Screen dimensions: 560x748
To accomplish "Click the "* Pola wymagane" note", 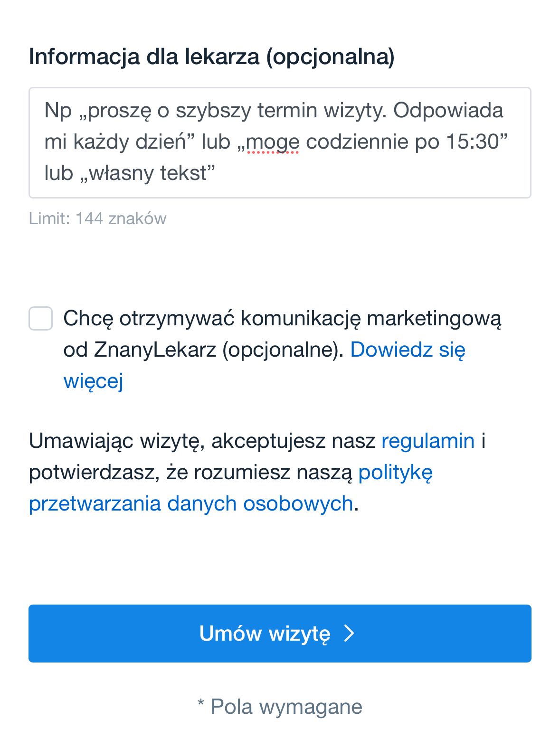I will pos(280,707).
